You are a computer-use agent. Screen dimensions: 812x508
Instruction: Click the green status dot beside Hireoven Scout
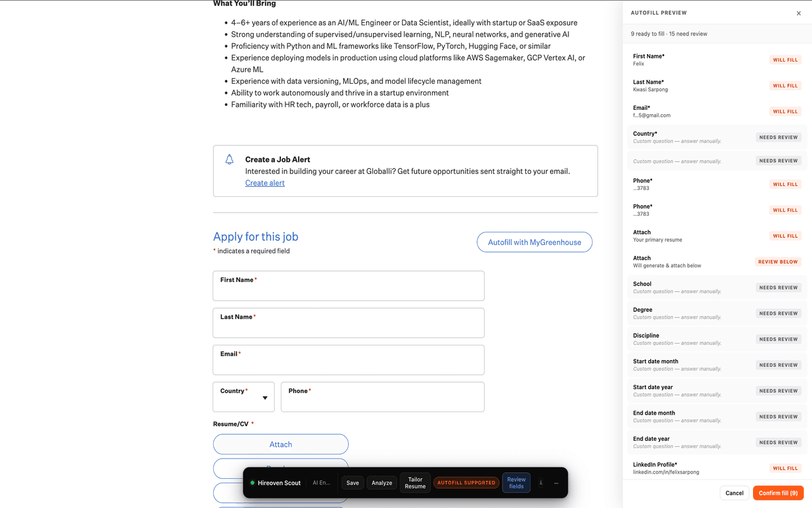(252, 483)
